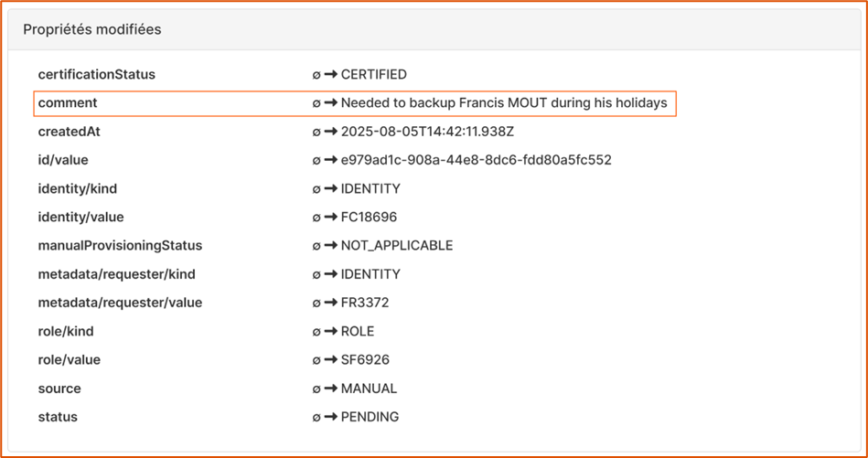Click the highlighted comment property label
868x458 pixels.
click(68, 103)
